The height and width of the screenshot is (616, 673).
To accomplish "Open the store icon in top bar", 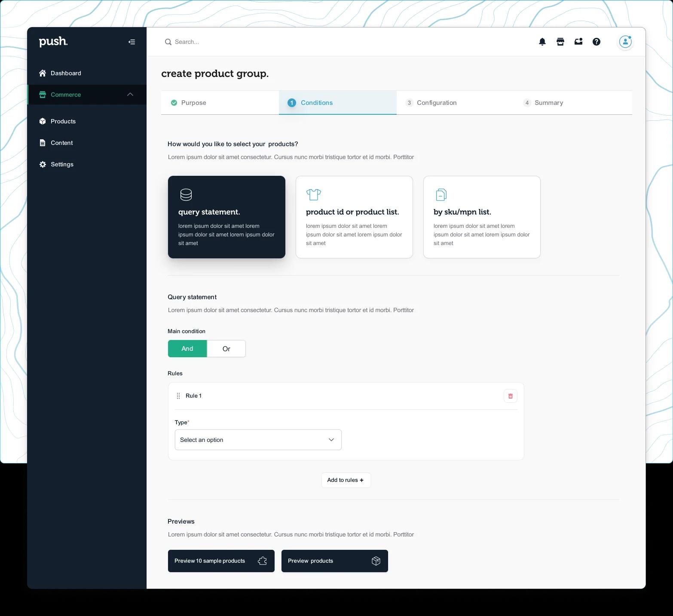I will pos(560,42).
